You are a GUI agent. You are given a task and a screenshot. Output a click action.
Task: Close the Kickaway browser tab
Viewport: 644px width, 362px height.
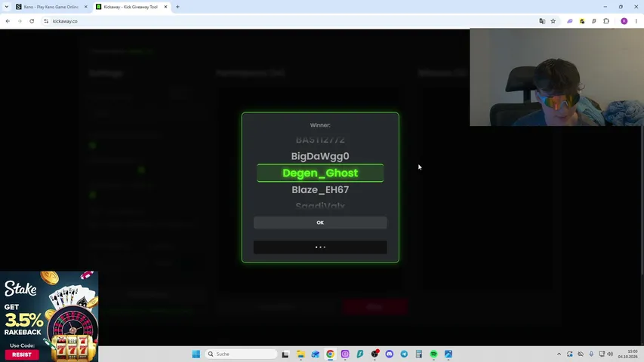pyautogui.click(x=165, y=7)
